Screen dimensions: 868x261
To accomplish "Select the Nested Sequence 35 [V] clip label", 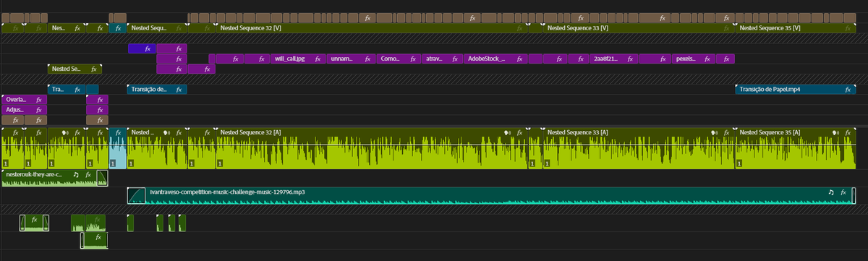I will (x=770, y=28).
